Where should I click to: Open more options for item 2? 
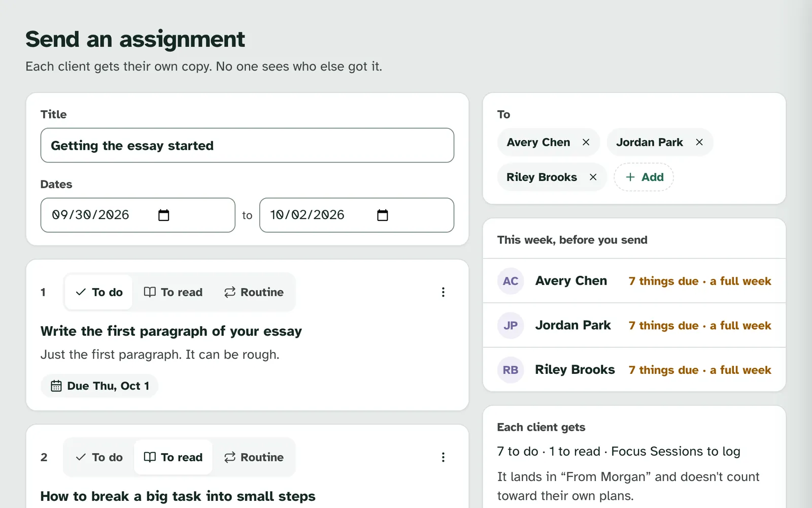pos(443,457)
